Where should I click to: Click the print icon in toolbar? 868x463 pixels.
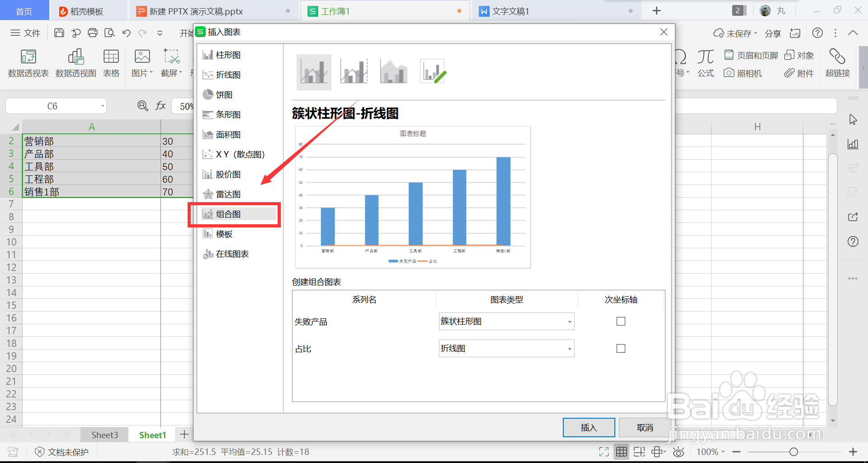click(x=93, y=33)
